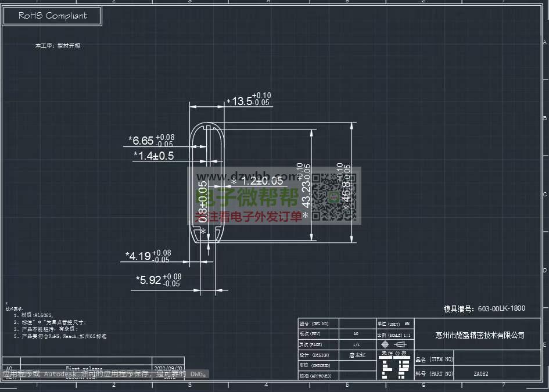Select the designer name cell beside DESIGN
This screenshot has height=392, width=549.
[356, 355]
